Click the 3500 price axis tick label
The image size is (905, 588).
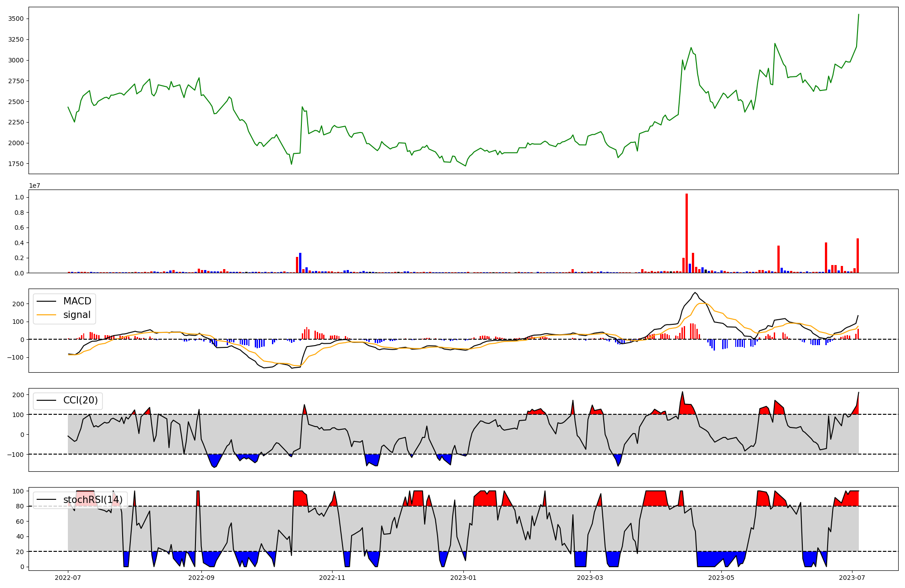click(16, 19)
